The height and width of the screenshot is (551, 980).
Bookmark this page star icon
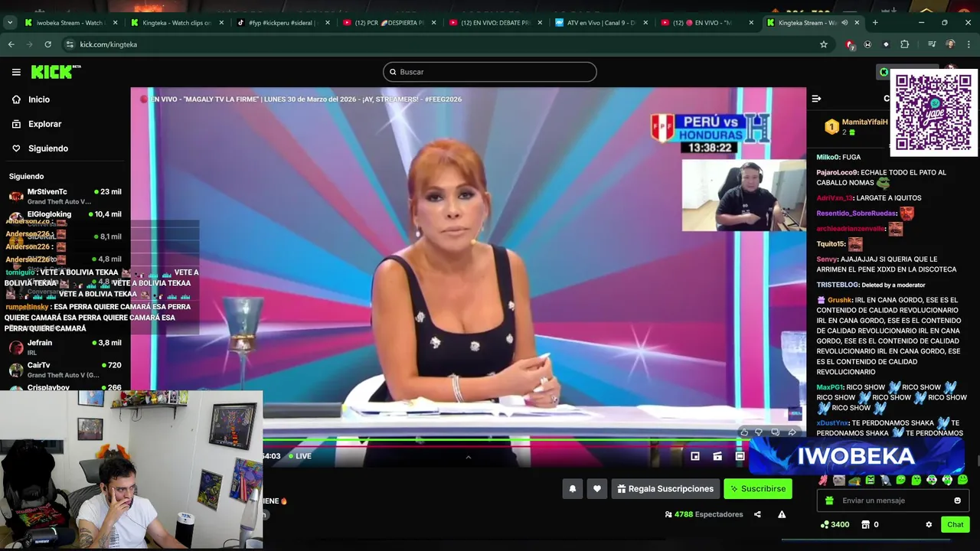coord(824,44)
